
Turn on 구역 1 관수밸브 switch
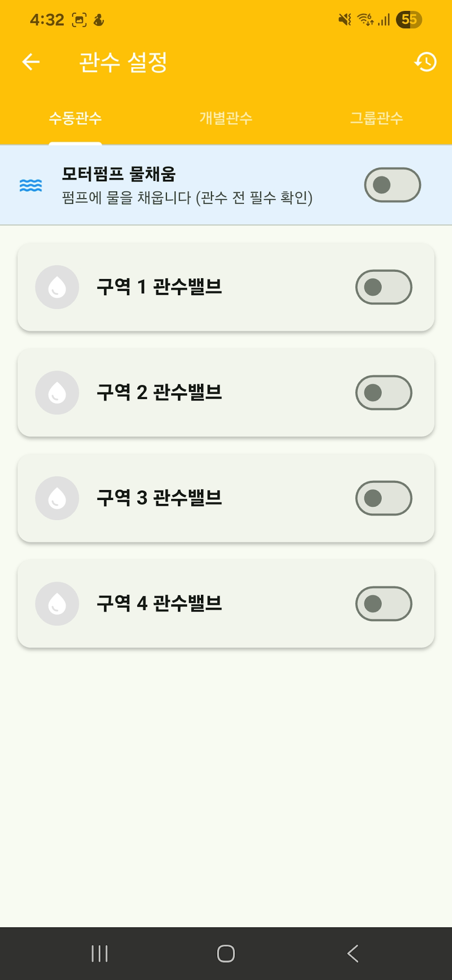click(384, 287)
